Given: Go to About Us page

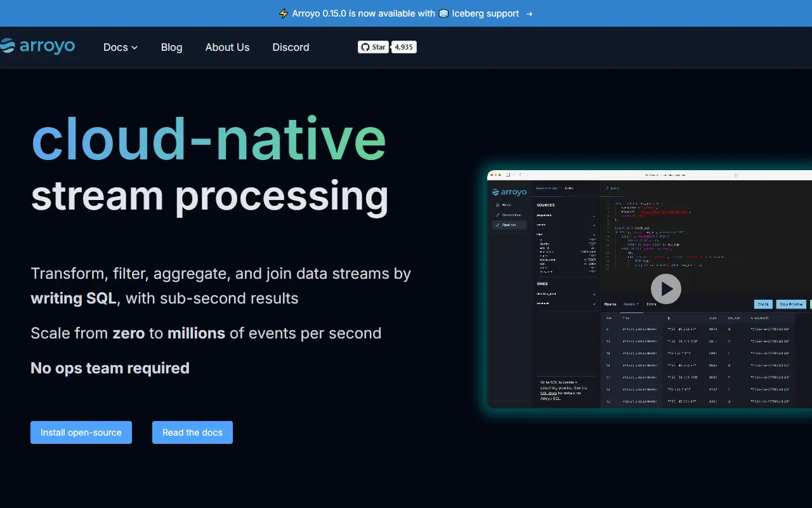Looking at the screenshot, I should [227, 47].
